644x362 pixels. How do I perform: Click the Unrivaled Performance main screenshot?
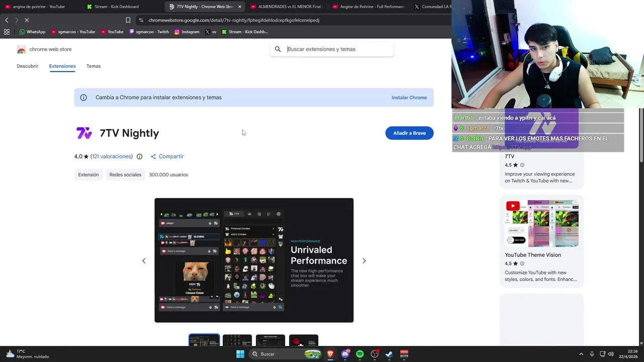click(254, 260)
